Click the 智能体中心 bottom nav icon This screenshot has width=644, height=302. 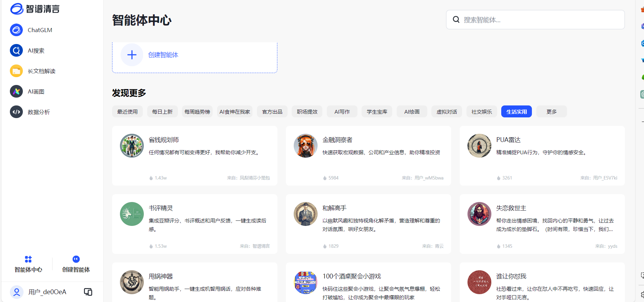coord(28,259)
